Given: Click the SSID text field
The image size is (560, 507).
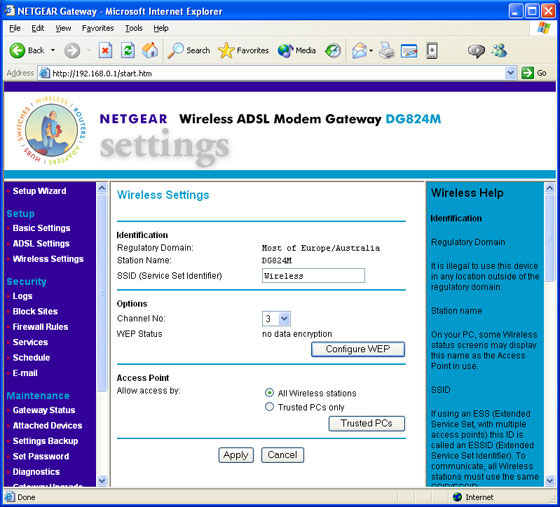Looking at the screenshot, I should click(x=313, y=276).
